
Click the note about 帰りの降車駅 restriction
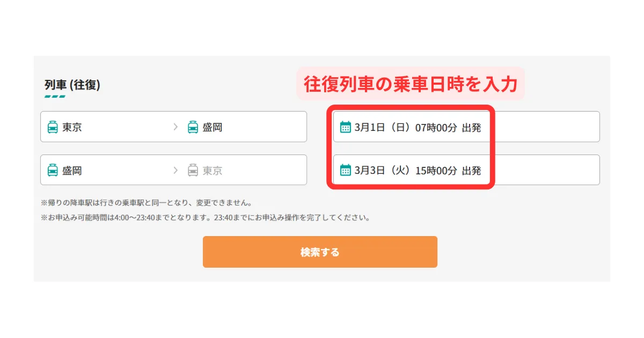click(147, 203)
